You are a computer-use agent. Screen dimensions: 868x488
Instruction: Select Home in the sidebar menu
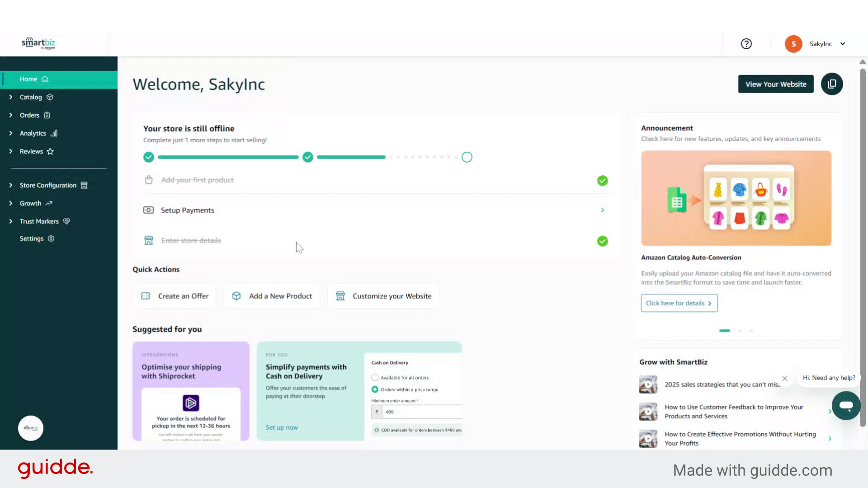tap(28, 79)
